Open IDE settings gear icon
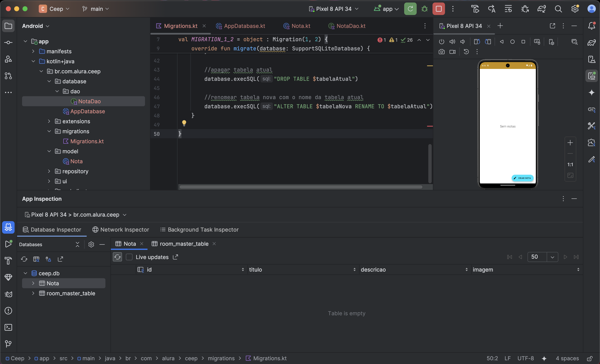The width and height of the screenshot is (600, 364). pyautogui.click(x=575, y=9)
